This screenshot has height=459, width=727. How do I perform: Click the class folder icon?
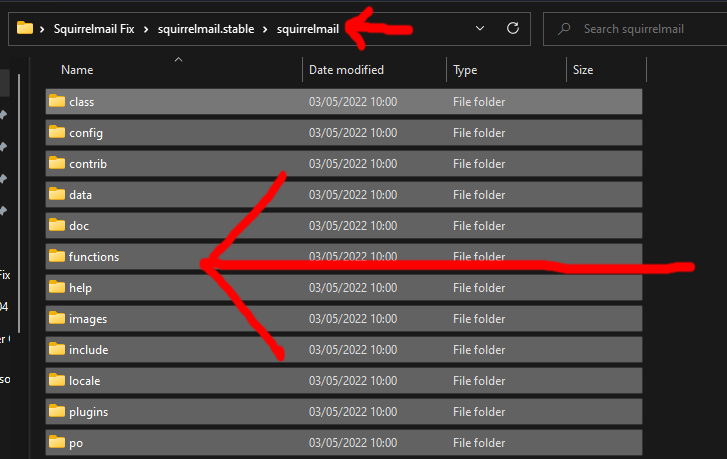click(x=56, y=102)
